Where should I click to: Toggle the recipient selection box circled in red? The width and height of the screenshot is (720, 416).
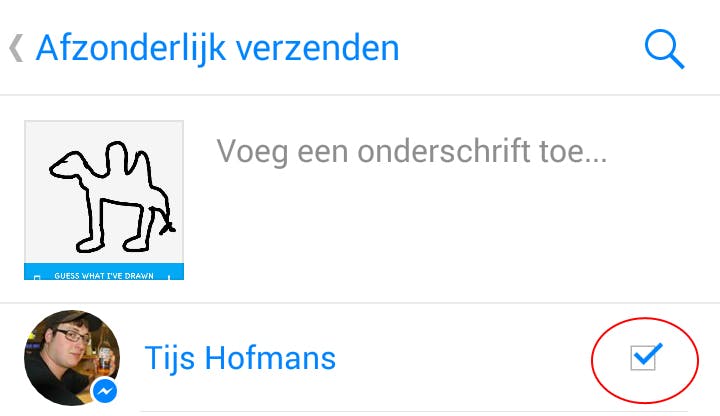[x=643, y=358]
